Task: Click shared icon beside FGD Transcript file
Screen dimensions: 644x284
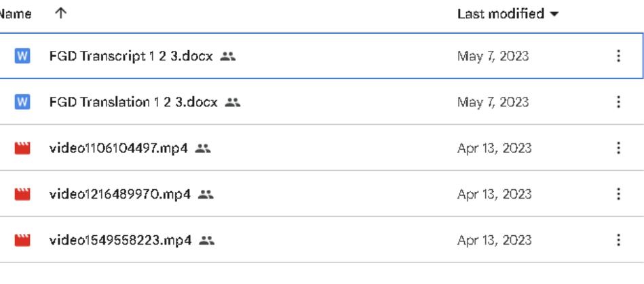Action: point(229,57)
